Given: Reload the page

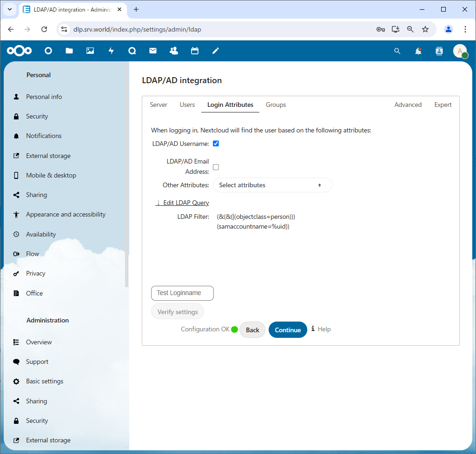Looking at the screenshot, I should coord(44,29).
